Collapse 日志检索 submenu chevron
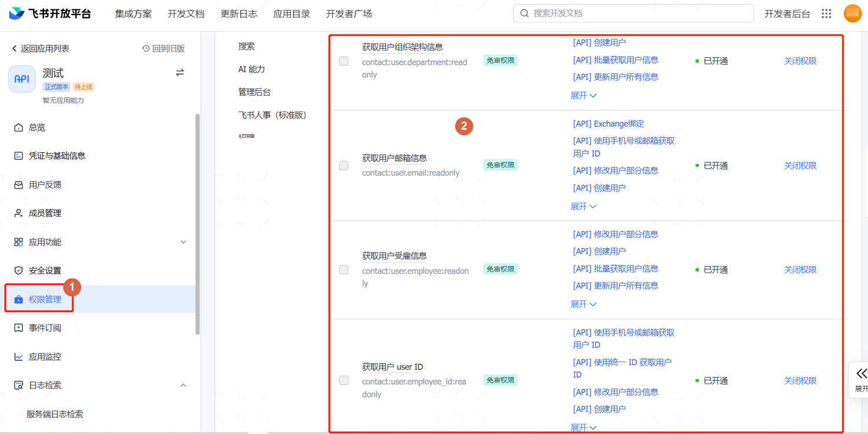Screen dimensions: 868x434 point(183,385)
